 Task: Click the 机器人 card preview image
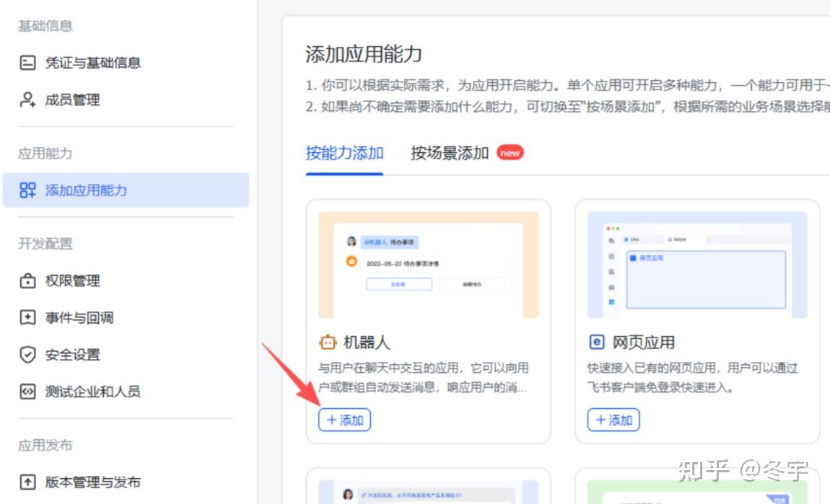click(x=428, y=265)
